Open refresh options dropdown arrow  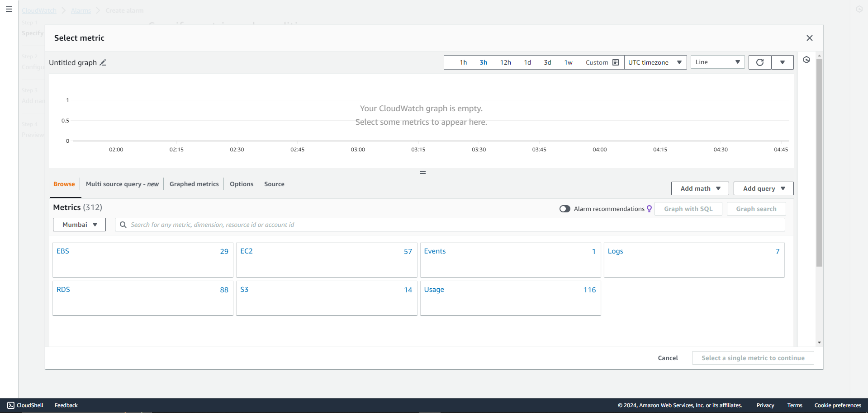coord(783,62)
